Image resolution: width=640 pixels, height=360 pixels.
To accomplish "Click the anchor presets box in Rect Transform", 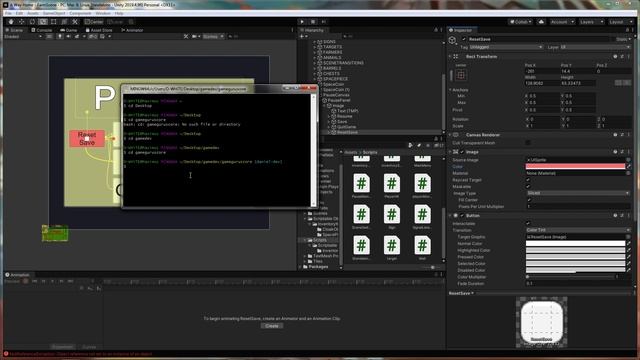I will (x=461, y=75).
